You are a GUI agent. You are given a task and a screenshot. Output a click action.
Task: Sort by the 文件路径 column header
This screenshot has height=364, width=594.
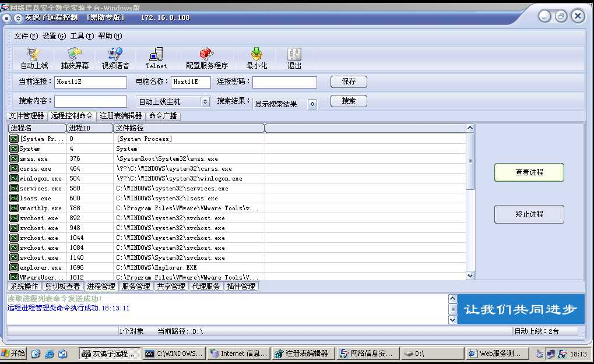pos(189,128)
